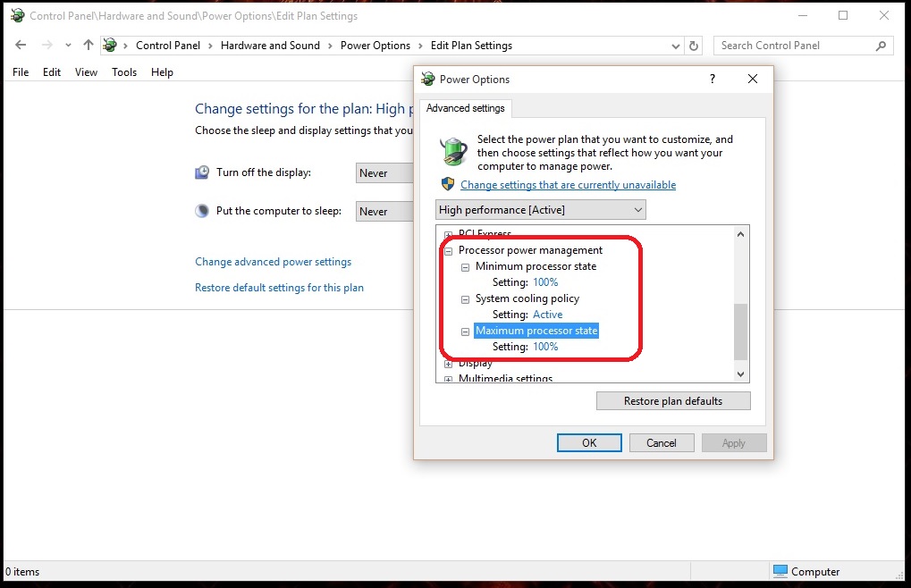Click OK in Power Options dialog
The height and width of the screenshot is (588, 911).
(x=589, y=443)
